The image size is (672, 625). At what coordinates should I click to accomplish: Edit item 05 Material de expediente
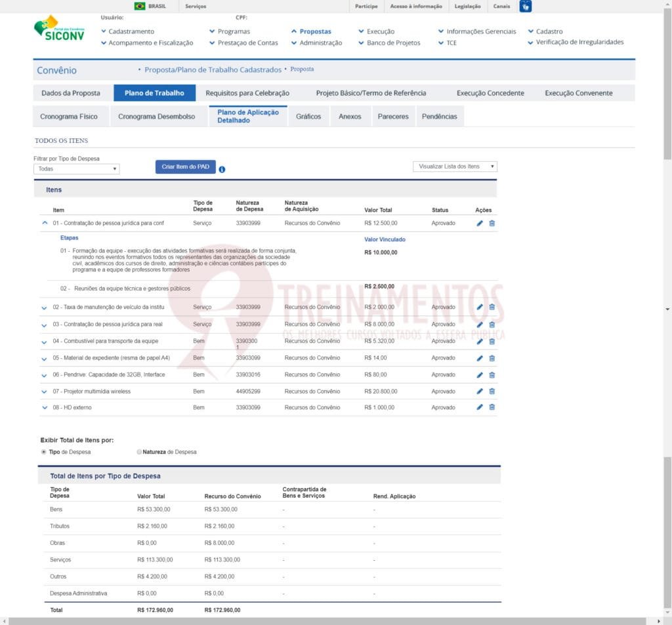pos(480,358)
